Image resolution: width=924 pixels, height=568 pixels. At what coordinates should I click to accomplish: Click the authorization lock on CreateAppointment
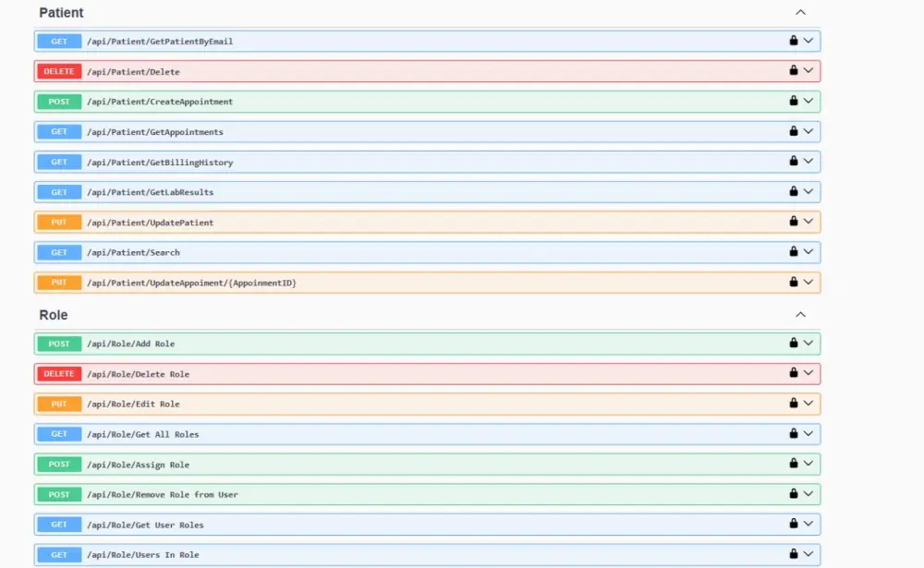(x=792, y=102)
